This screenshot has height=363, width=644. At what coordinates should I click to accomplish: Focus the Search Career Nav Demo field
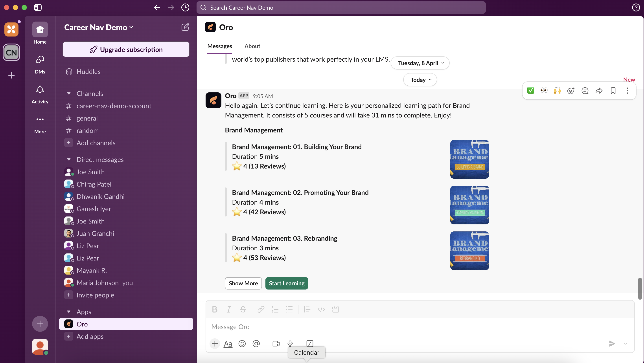pyautogui.click(x=341, y=7)
